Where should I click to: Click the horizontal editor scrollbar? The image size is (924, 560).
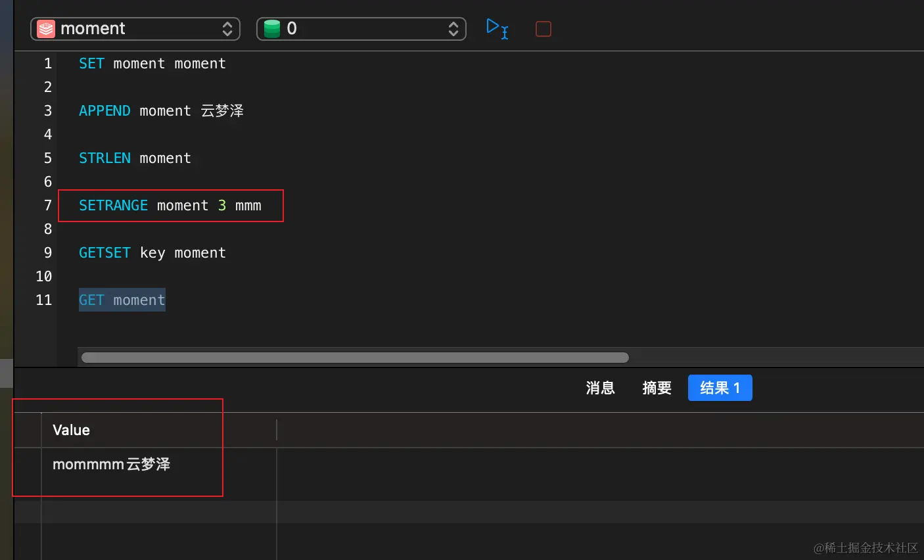(355, 358)
